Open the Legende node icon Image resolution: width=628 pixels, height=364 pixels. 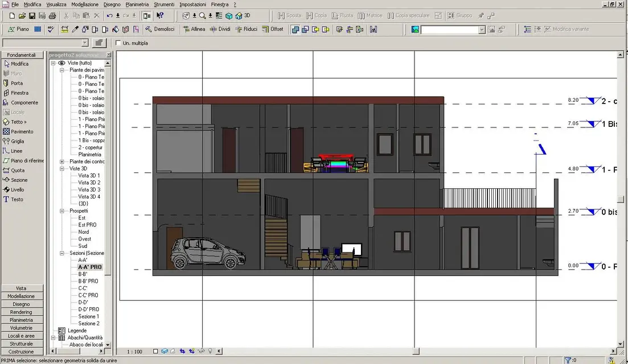click(x=61, y=330)
